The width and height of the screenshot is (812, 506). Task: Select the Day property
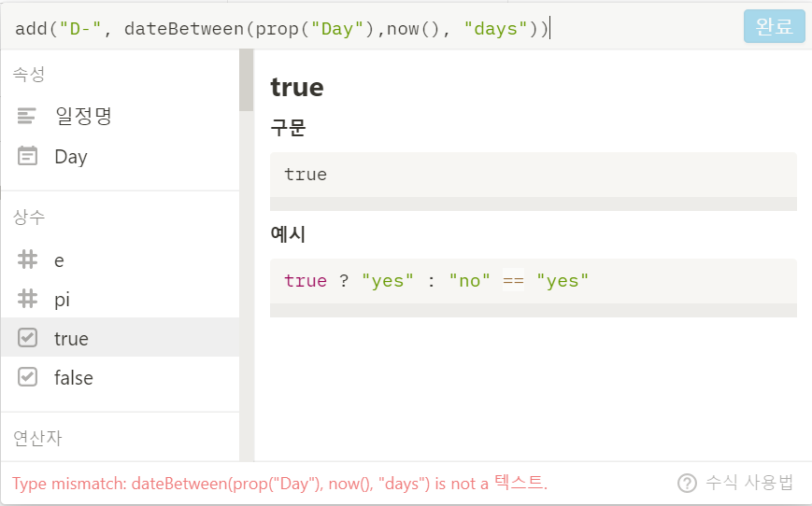121,156
